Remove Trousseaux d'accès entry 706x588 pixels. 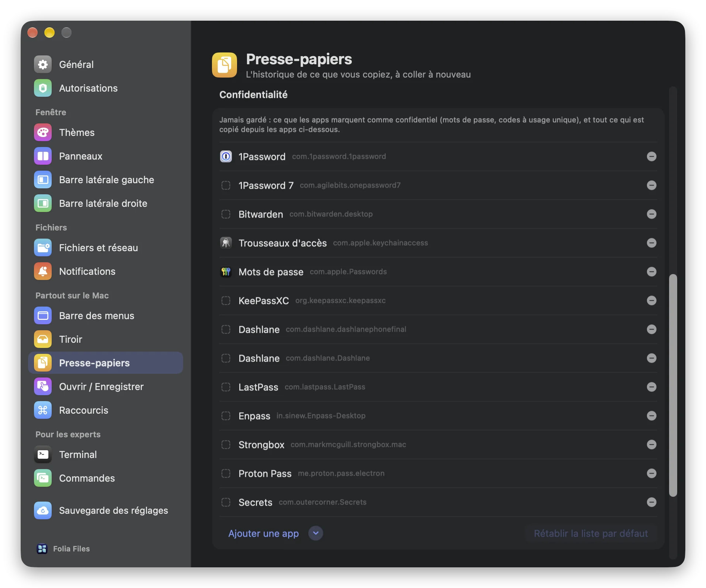(652, 243)
